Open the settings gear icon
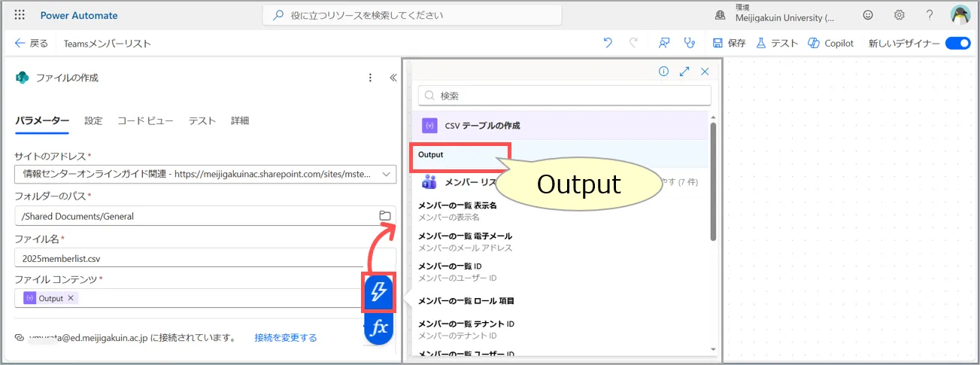 click(899, 15)
